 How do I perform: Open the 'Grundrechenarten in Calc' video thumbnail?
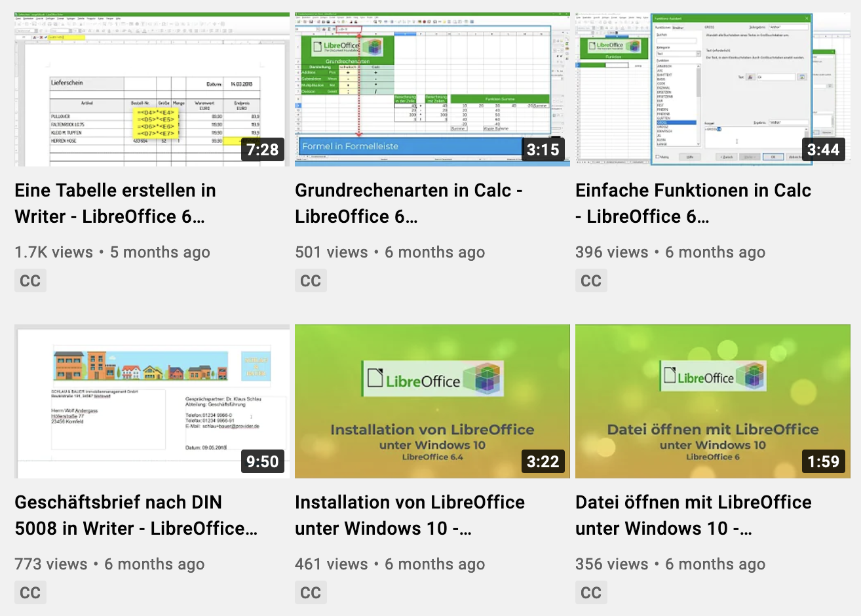tap(432, 89)
